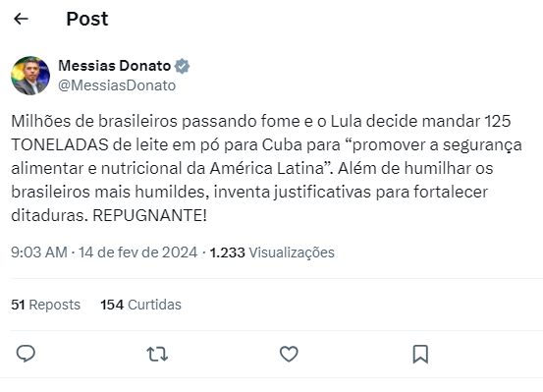Open the Messias Donato display name link
The height and width of the screenshot is (392, 543).
(115, 66)
